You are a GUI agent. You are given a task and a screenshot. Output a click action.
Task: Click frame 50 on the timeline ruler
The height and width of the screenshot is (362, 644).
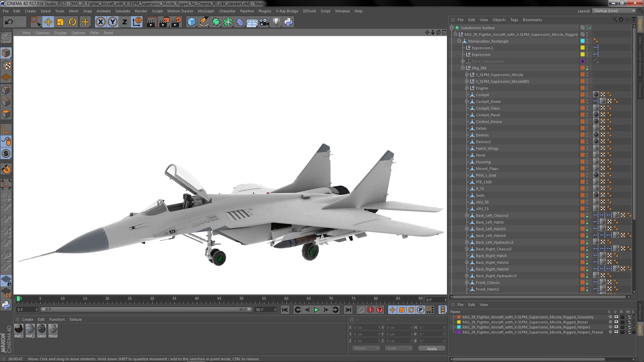point(241,299)
